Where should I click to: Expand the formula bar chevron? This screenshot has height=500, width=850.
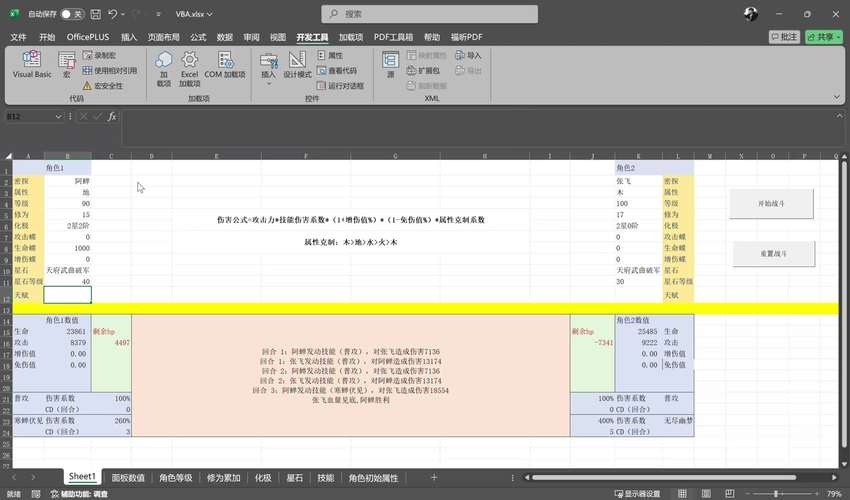(x=839, y=116)
